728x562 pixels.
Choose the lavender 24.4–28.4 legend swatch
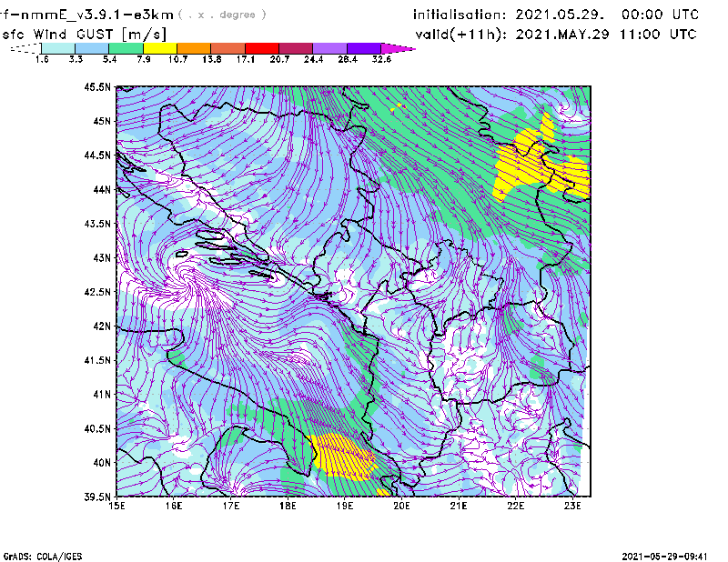point(330,48)
